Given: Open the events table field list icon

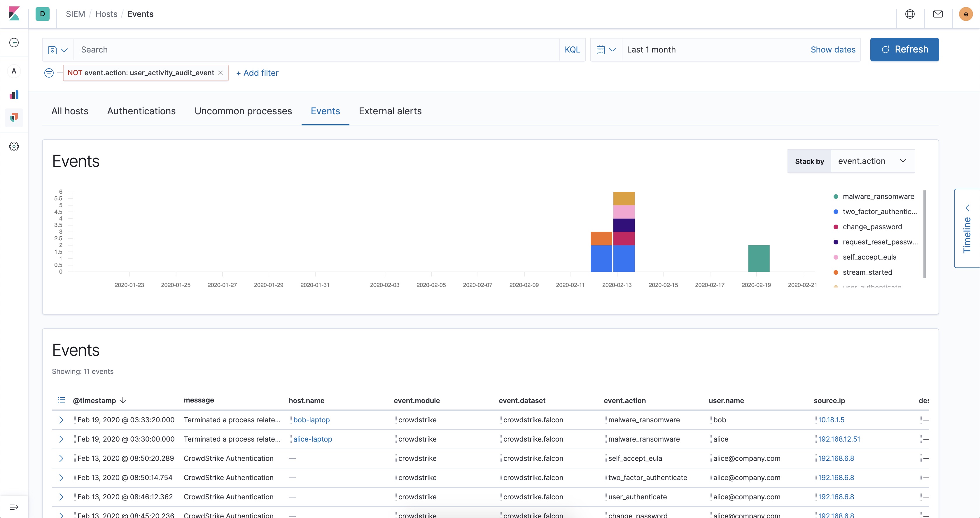Looking at the screenshot, I should tap(61, 400).
